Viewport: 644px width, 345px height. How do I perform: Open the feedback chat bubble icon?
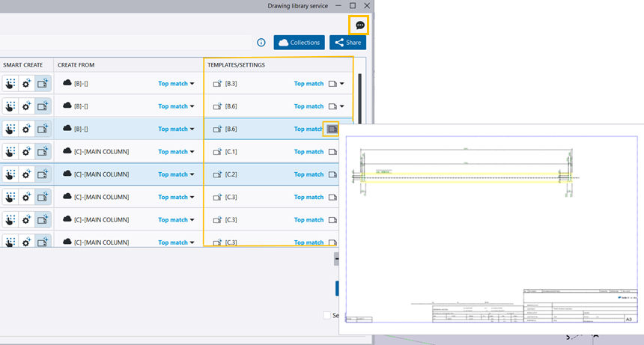[x=360, y=25]
